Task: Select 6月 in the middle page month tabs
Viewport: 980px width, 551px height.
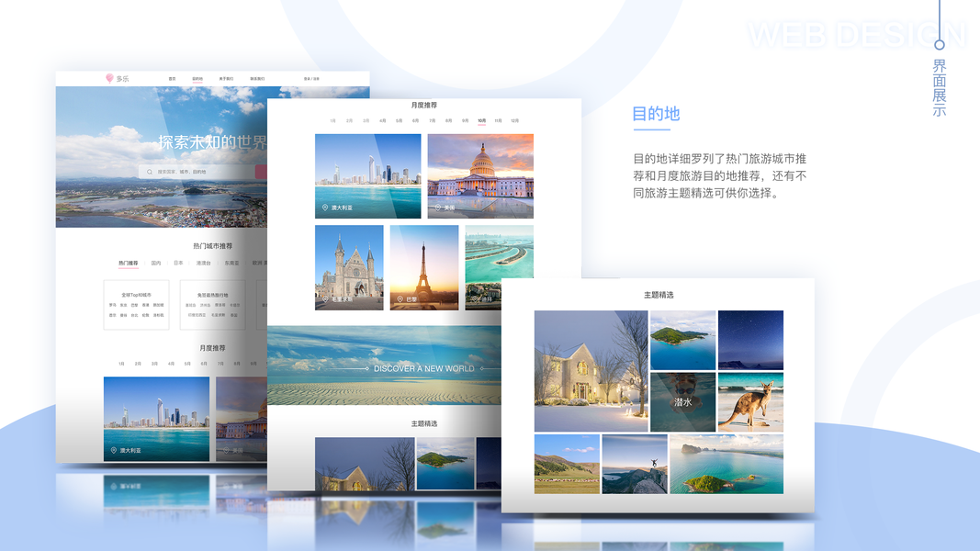Action: [416, 120]
